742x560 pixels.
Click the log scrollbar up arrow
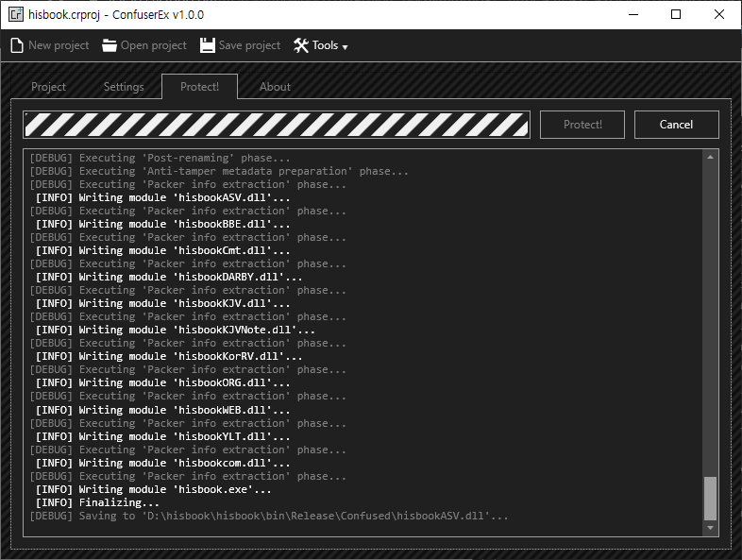[710, 157]
